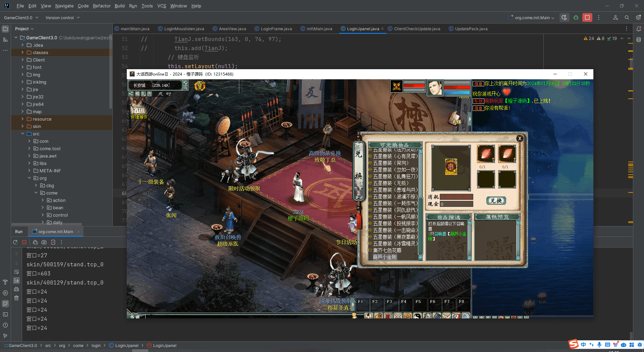Expand the resource folder in the project tree

coord(22,119)
